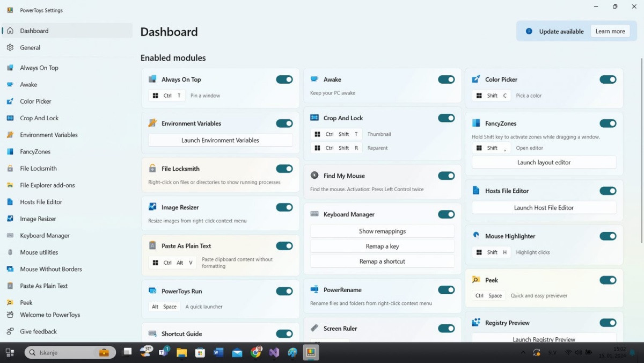Toggle the Registry Preview module off
The width and height of the screenshot is (644, 363).
pos(608,323)
